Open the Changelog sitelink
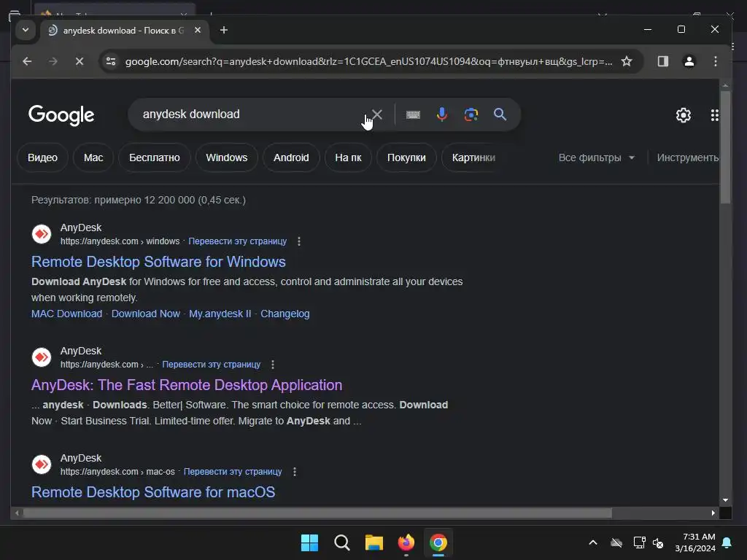Image resolution: width=747 pixels, height=560 pixels. coord(285,314)
